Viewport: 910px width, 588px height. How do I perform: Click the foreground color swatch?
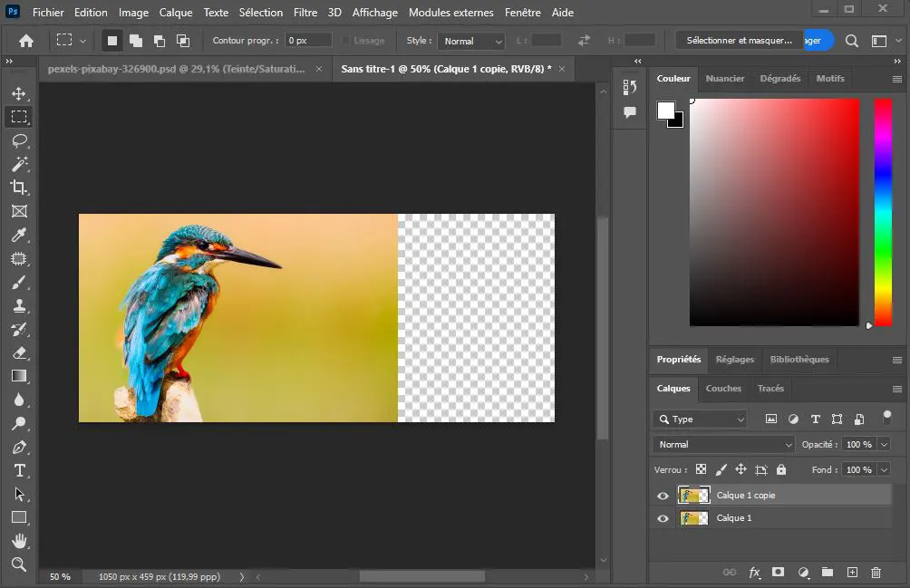[666, 111]
